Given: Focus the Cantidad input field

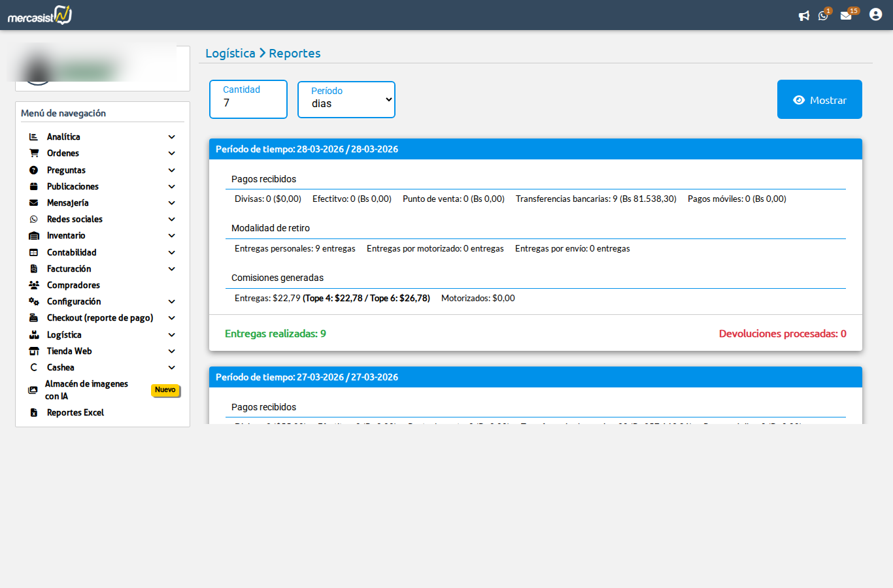Looking at the screenshot, I should tap(248, 103).
